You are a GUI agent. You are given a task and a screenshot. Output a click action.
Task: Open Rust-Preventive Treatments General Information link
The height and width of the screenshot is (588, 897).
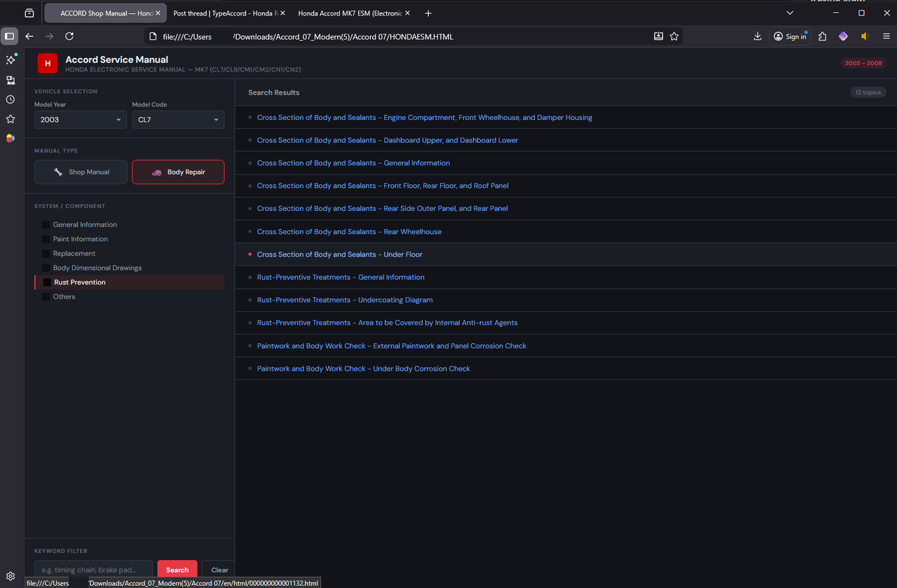341,278
